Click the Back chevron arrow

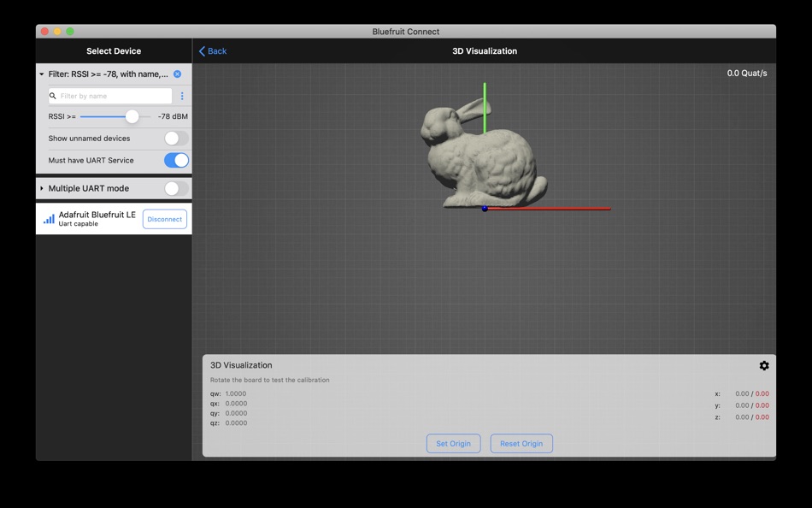click(x=202, y=50)
